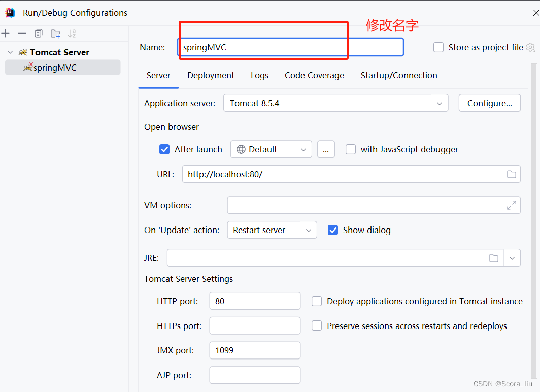Click the Tomcat Server Settings section label
This screenshot has width=540, height=392.
[188, 279]
